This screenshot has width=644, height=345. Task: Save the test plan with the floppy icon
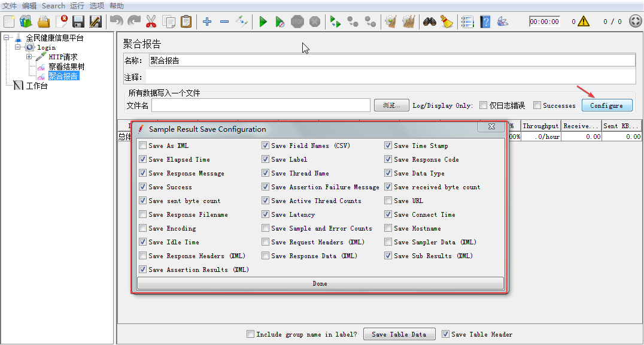point(78,21)
